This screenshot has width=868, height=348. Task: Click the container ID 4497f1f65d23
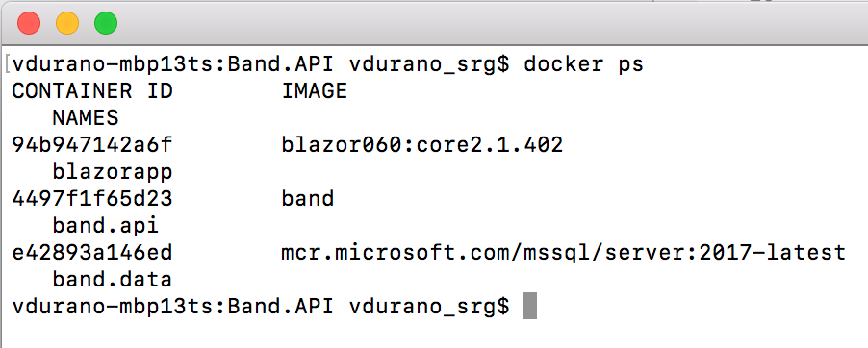[x=92, y=199]
